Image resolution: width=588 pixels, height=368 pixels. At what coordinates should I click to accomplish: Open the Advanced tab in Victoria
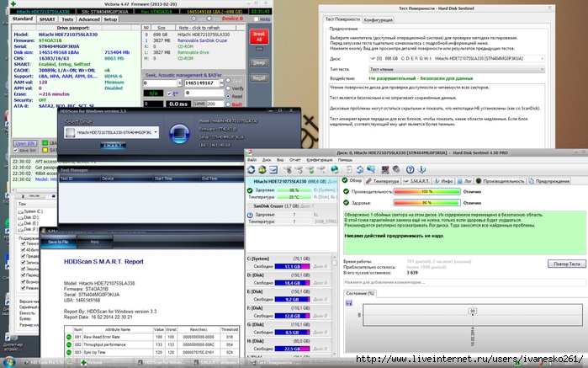point(89,19)
